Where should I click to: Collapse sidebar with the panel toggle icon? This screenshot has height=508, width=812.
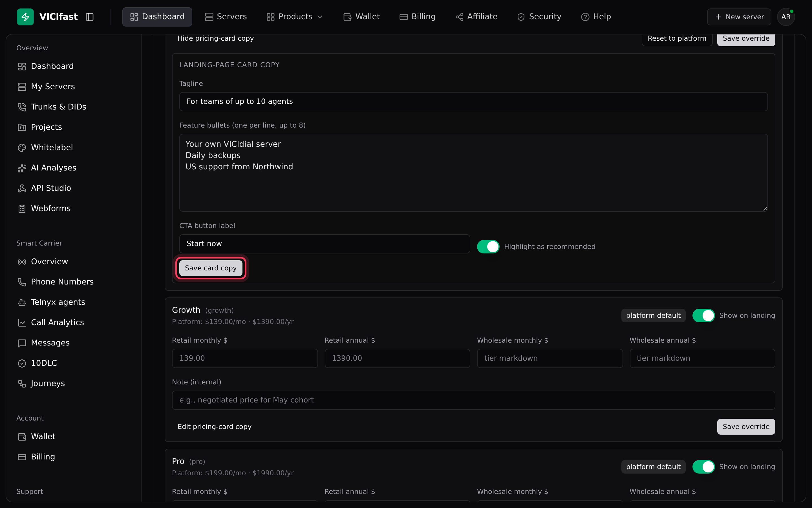90,17
